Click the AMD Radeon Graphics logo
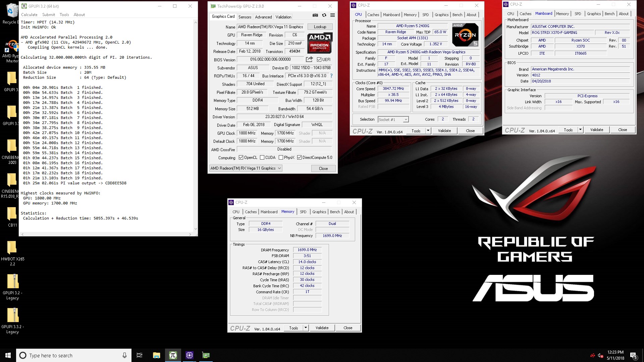Image resolution: width=644 pixels, height=362 pixels. pos(320,43)
